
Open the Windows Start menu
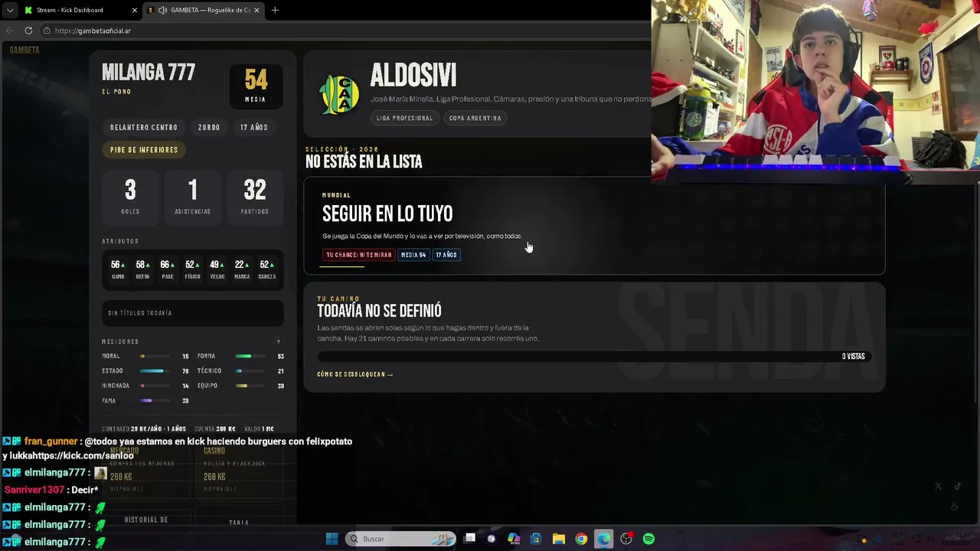[332, 539]
